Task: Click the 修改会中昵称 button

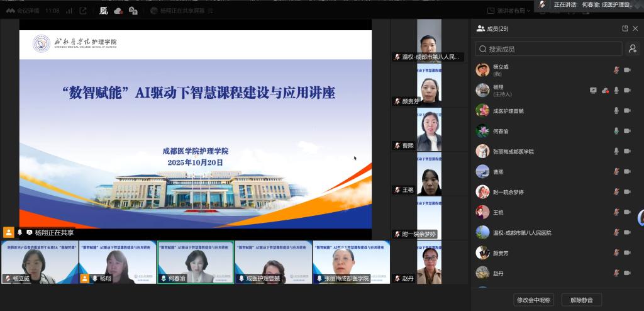Action: click(x=533, y=300)
